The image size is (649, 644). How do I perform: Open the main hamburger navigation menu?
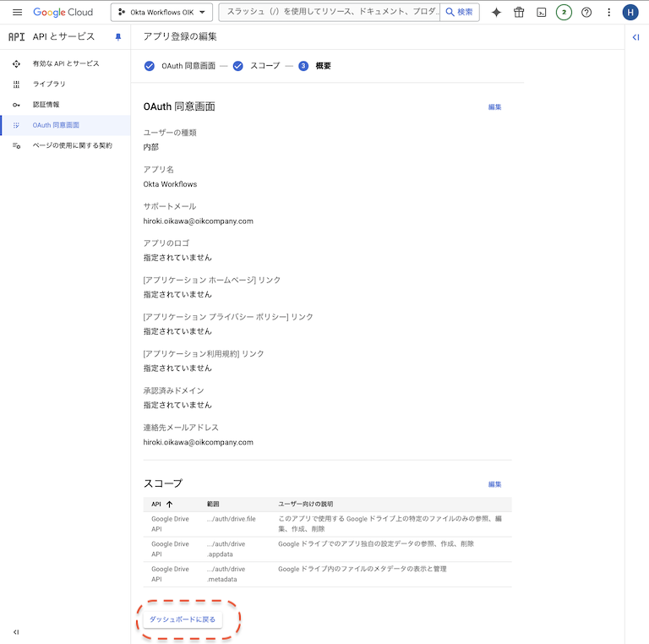point(17,13)
